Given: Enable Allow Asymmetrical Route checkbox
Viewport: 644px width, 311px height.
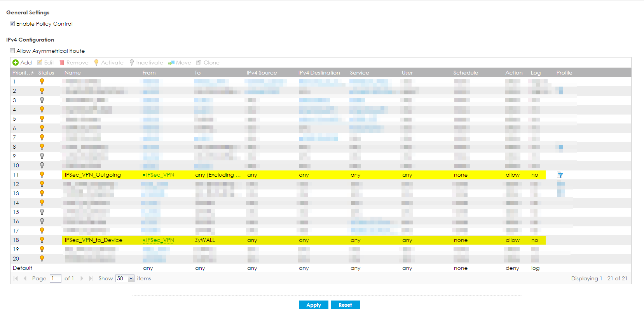Looking at the screenshot, I should (12, 51).
